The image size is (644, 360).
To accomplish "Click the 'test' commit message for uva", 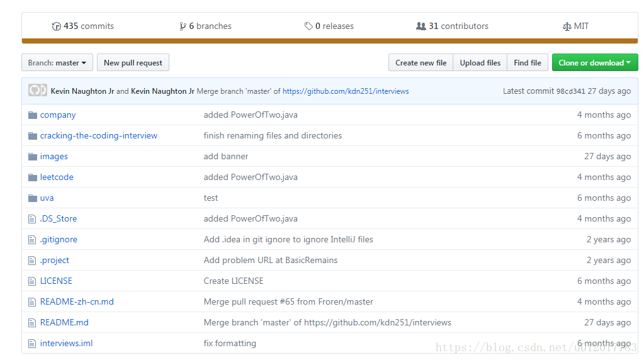I will tap(211, 198).
